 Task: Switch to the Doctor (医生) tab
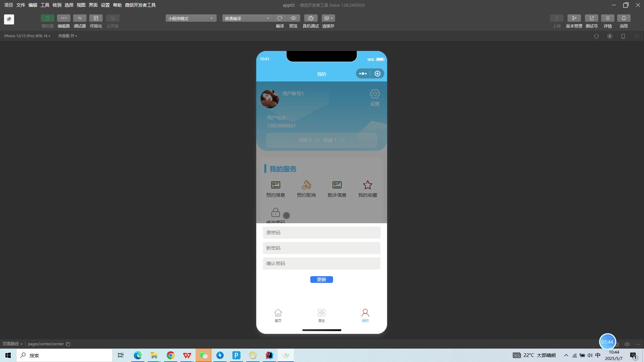321,315
